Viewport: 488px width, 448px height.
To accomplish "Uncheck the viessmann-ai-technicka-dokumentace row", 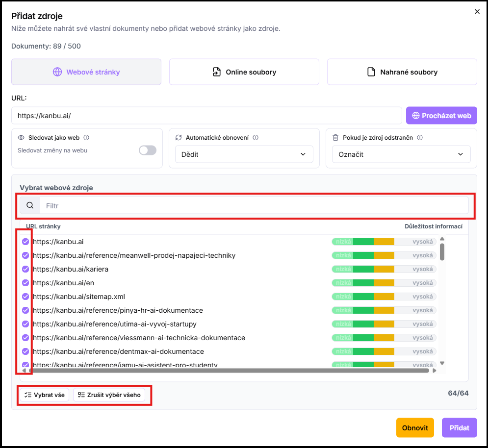I will click(26, 338).
